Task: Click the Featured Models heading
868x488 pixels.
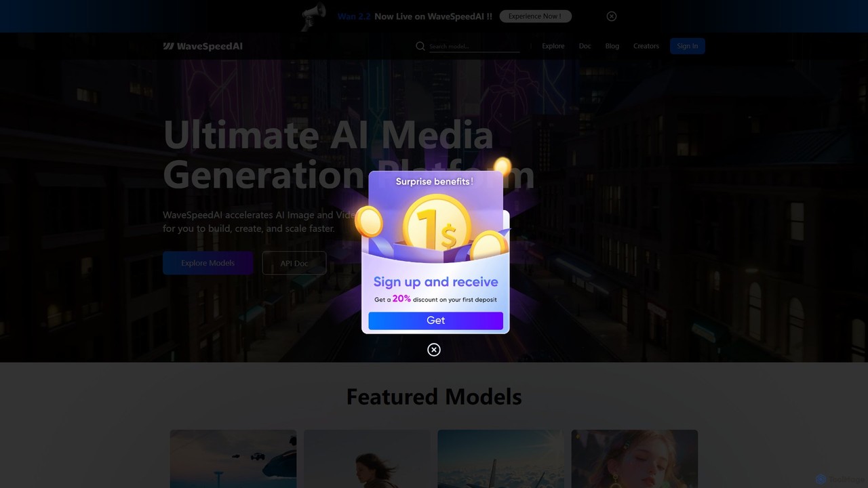Action: [x=434, y=396]
